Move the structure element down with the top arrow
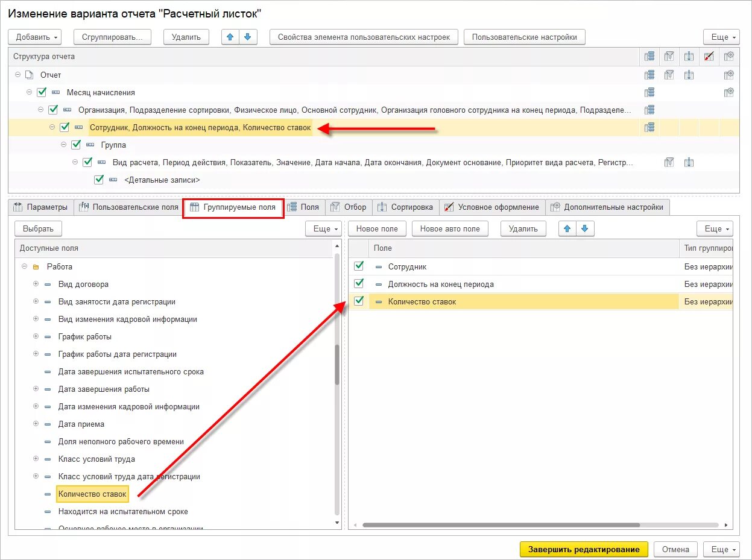 (x=247, y=37)
